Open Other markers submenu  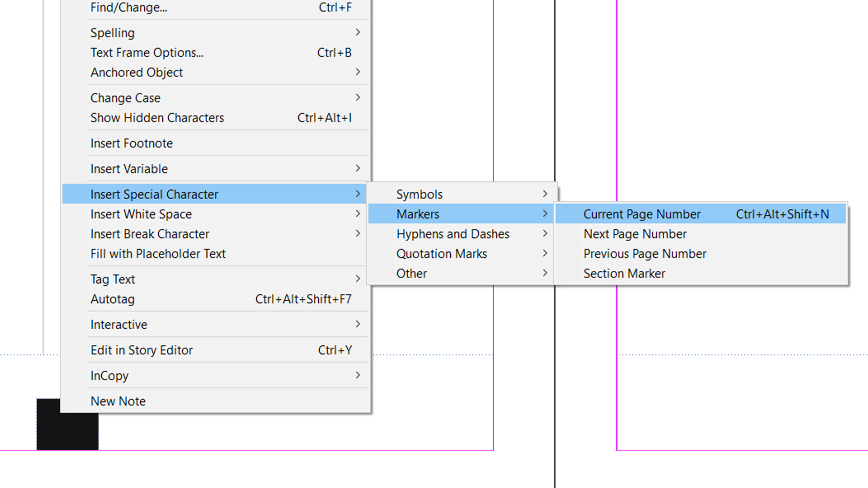pos(412,273)
